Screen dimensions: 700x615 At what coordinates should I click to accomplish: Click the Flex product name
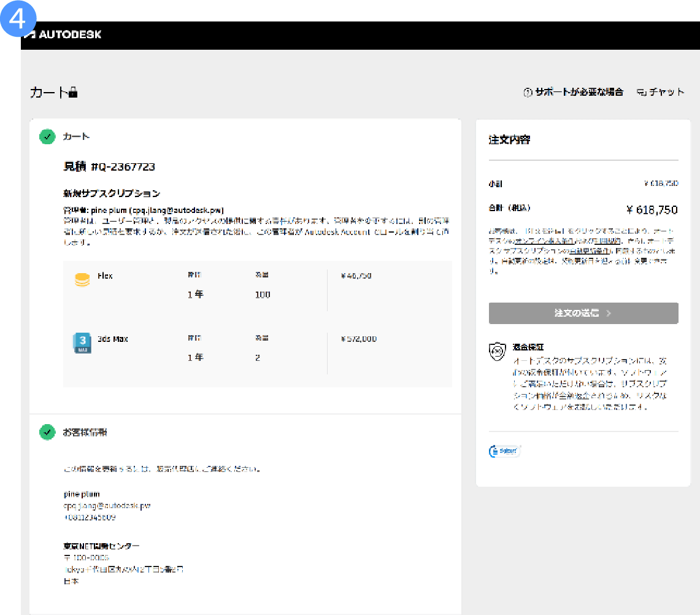(x=105, y=276)
